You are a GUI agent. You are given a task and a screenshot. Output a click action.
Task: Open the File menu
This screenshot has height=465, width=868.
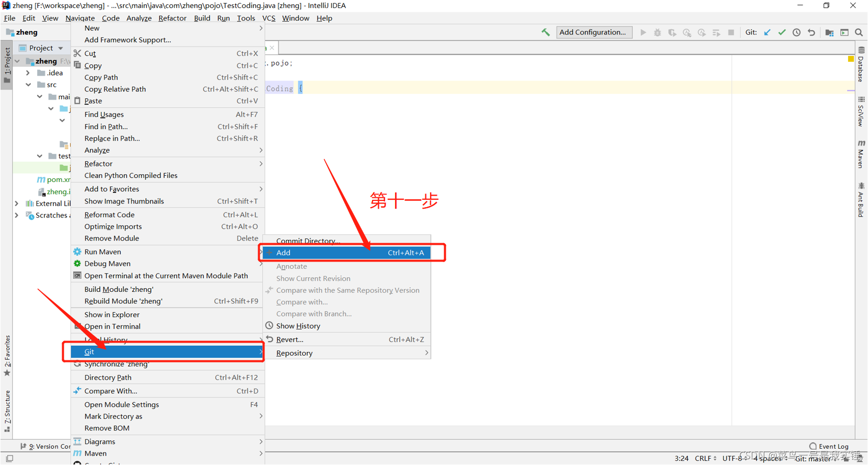click(9, 18)
